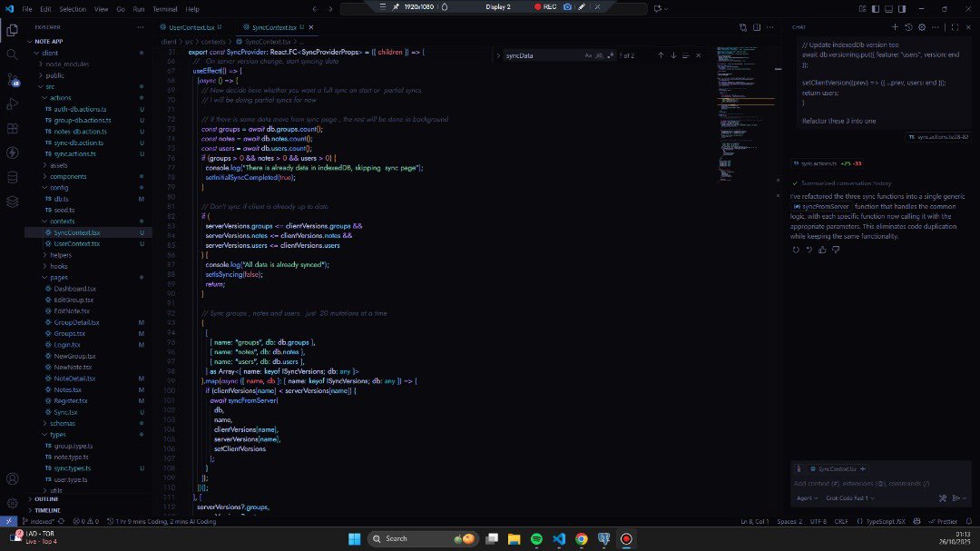Viewport: 980px width, 551px height.
Task: Collapse the actions folder
Action: pos(60,97)
